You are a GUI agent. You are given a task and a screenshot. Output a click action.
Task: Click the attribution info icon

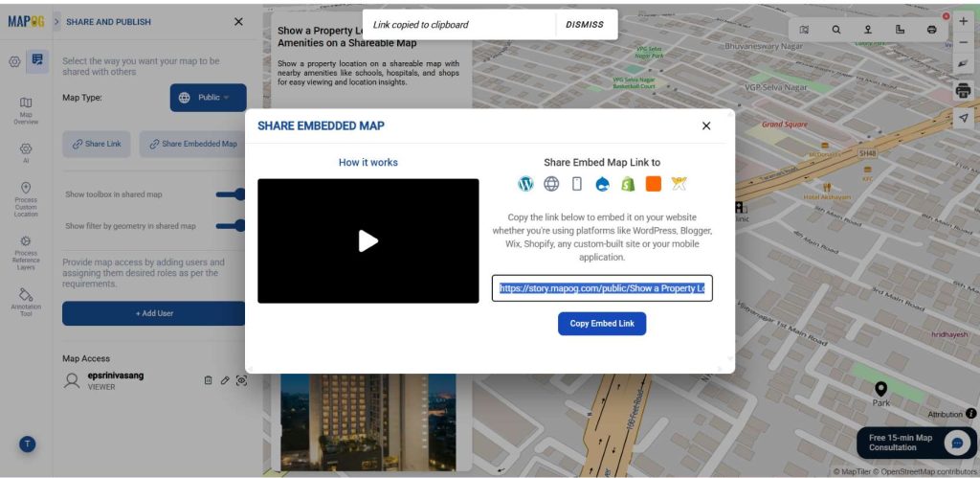(970, 414)
